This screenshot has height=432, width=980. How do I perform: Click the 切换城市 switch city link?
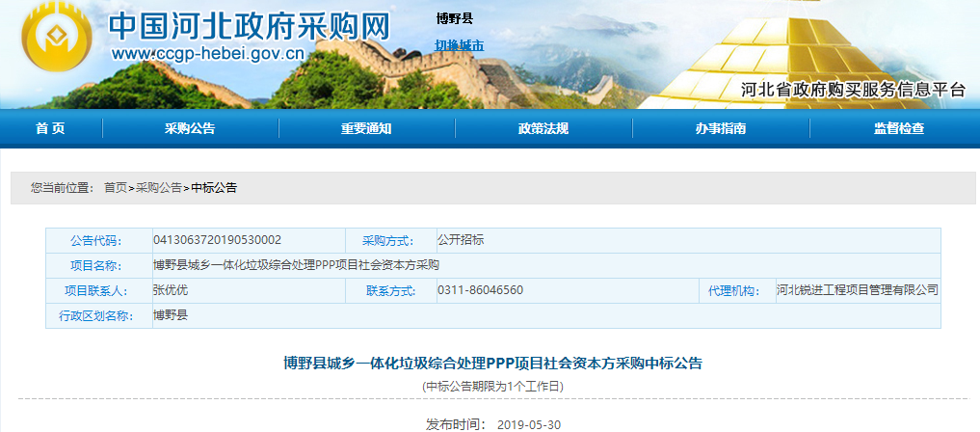tap(459, 45)
